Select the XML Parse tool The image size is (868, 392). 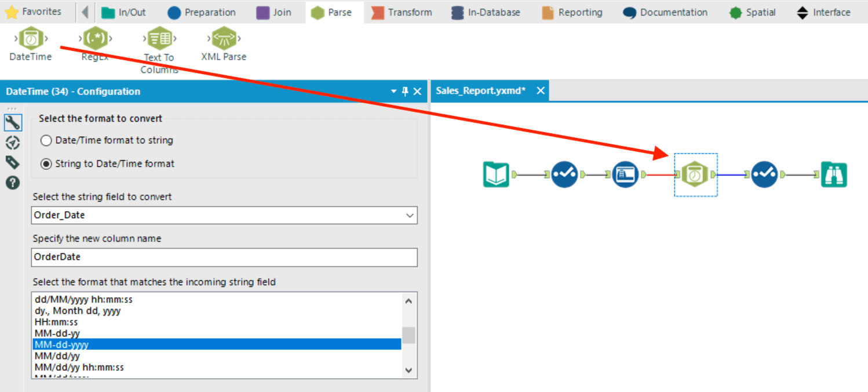[x=223, y=39]
